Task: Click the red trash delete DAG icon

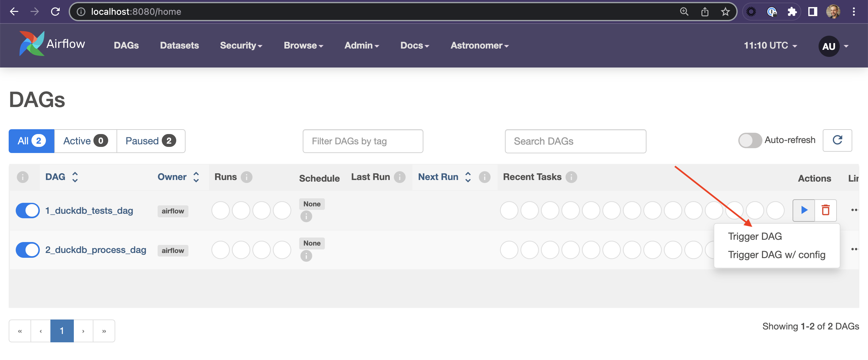Action: pos(825,210)
